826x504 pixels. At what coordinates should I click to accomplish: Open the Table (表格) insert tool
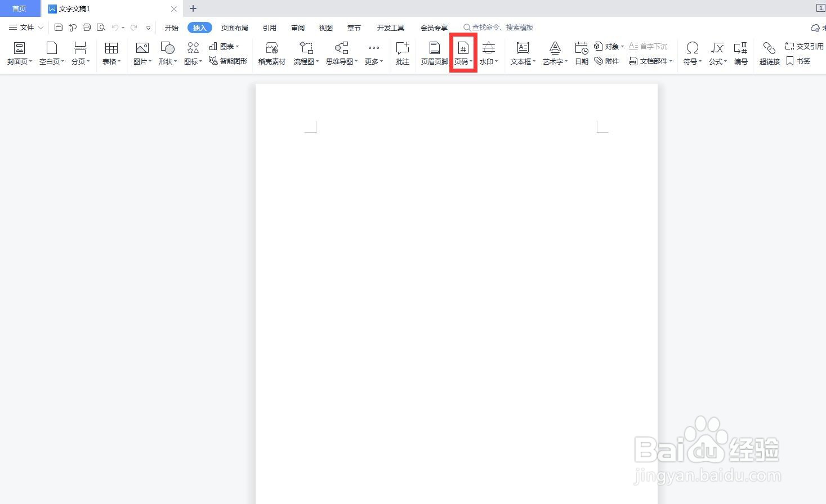[x=111, y=53]
